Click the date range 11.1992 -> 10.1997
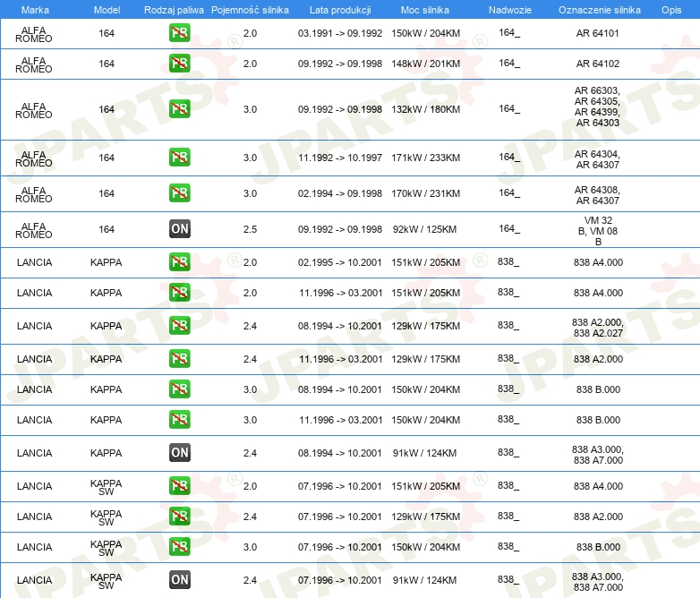 [x=340, y=158]
